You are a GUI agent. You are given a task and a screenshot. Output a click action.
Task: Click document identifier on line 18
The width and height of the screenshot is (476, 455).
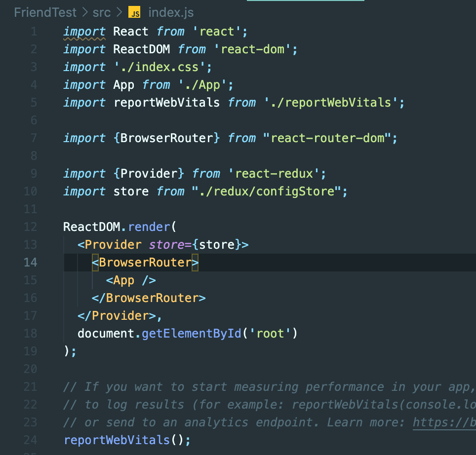coord(106,334)
